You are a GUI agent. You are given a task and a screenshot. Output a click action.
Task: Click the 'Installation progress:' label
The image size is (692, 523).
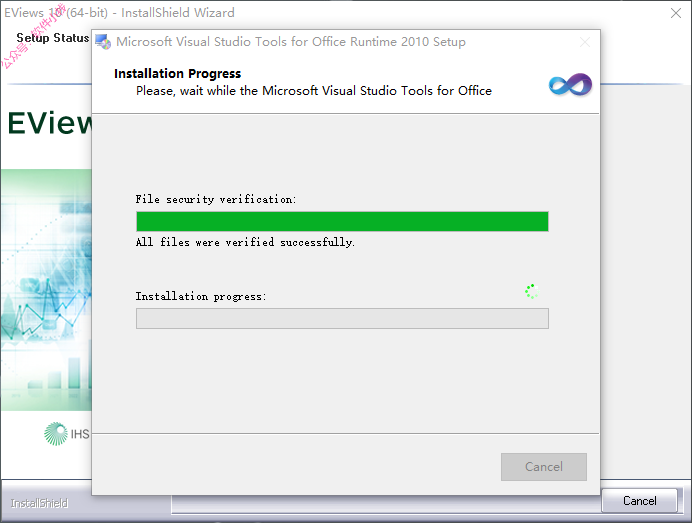coord(201,296)
